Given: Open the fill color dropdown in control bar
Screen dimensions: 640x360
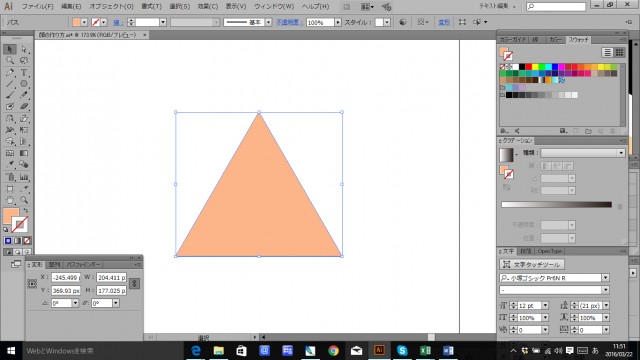Looking at the screenshot, I should point(84,22).
